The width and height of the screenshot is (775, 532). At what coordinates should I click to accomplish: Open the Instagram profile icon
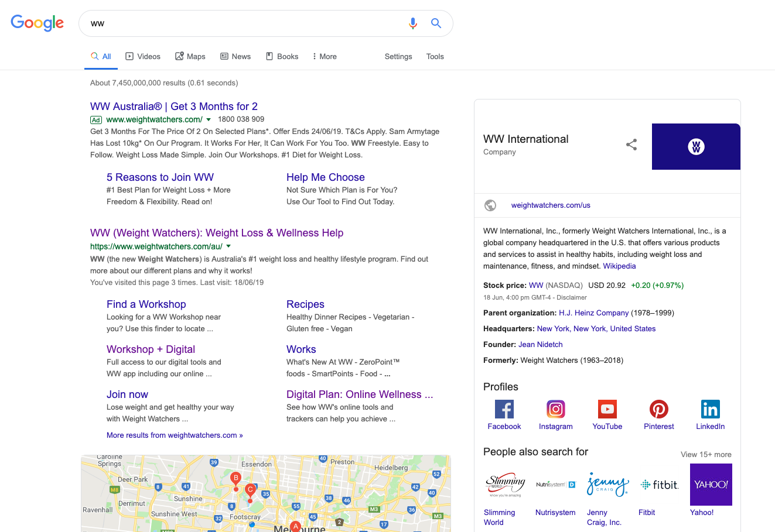pos(555,409)
